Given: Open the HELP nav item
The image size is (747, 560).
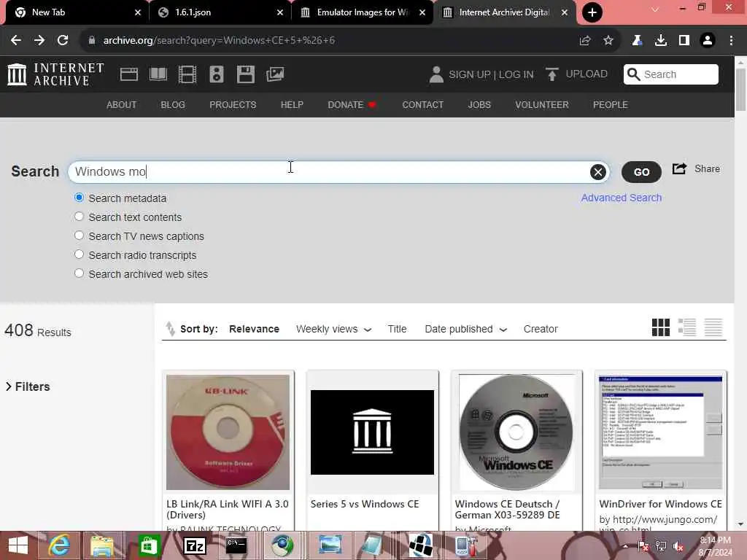Looking at the screenshot, I should (292, 105).
